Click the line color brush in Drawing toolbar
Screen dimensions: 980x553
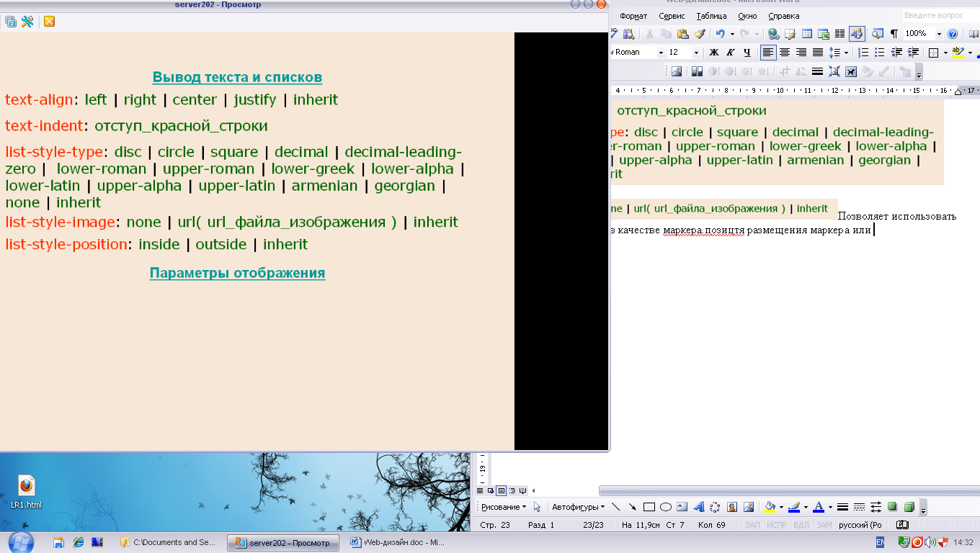point(794,507)
